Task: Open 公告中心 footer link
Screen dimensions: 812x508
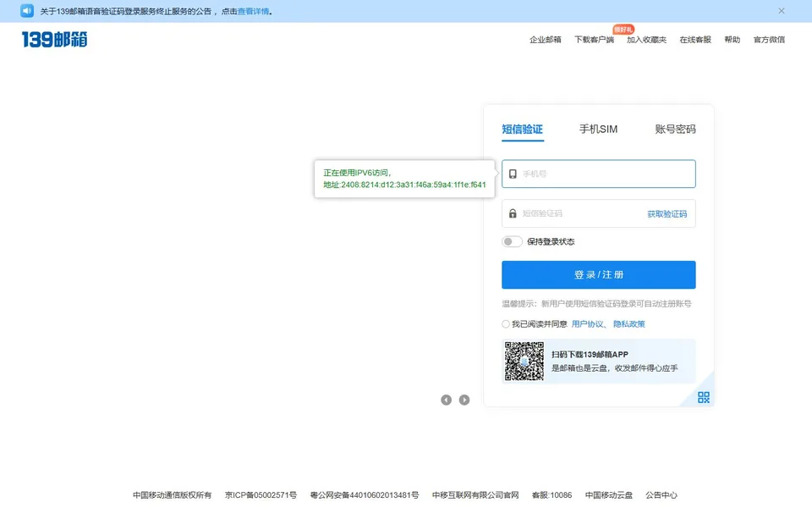Action: coord(661,495)
